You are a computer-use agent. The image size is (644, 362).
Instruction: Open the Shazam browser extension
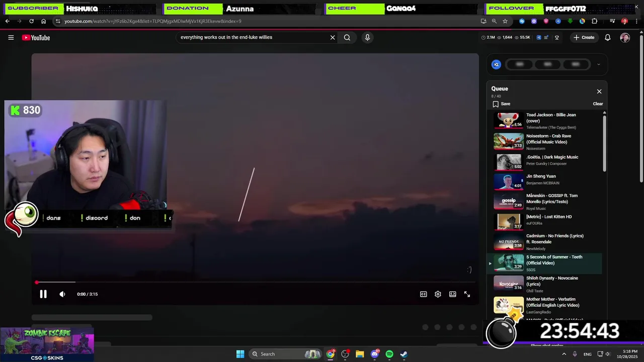point(522,21)
